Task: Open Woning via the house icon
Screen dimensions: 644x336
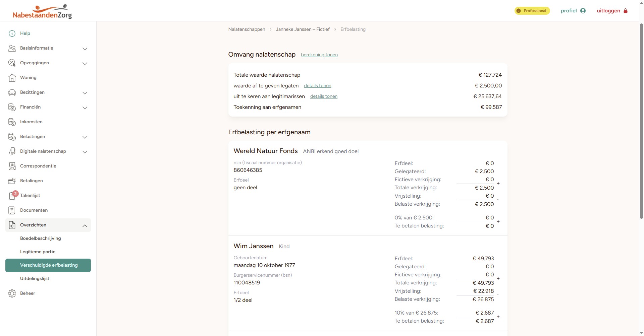Action: pos(12,78)
